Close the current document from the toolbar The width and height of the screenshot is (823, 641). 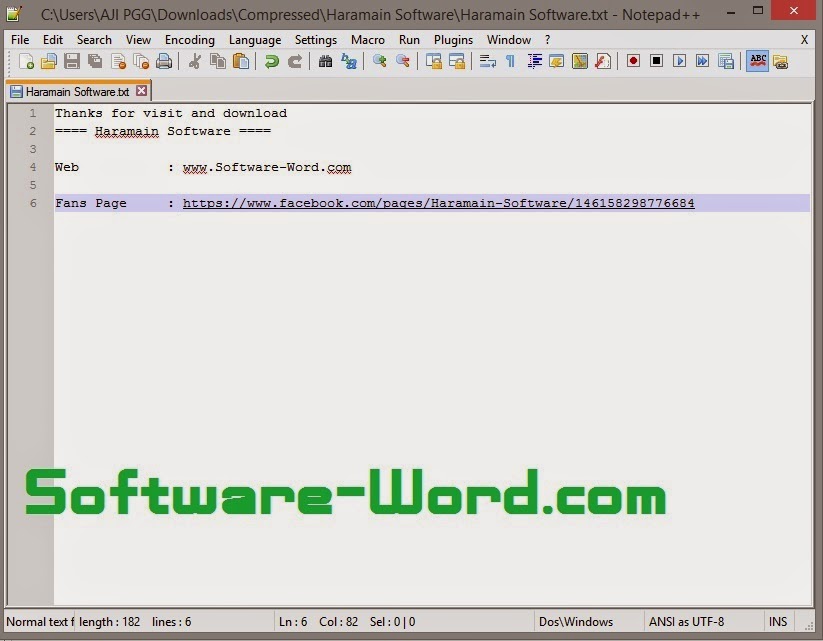coord(119,61)
